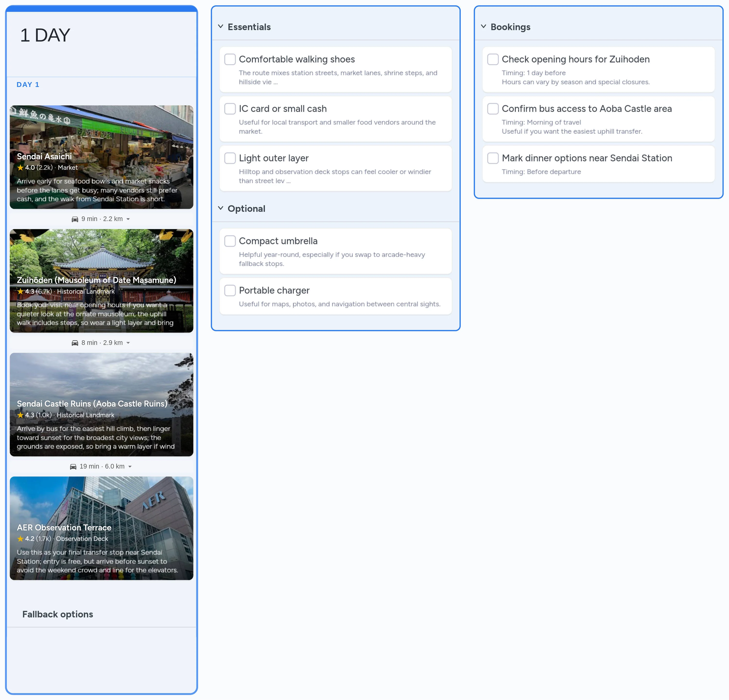Click star rating icon on Sendai Asaichi card

20,168
